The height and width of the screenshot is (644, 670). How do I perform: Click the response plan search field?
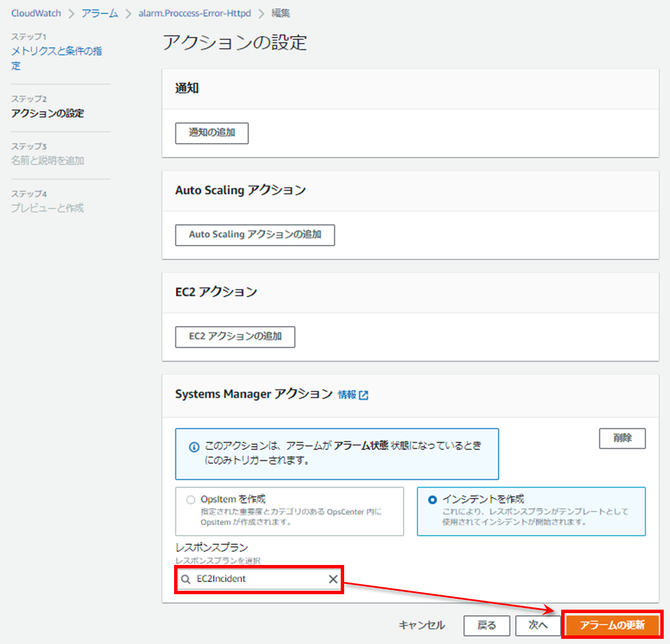(259, 579)
